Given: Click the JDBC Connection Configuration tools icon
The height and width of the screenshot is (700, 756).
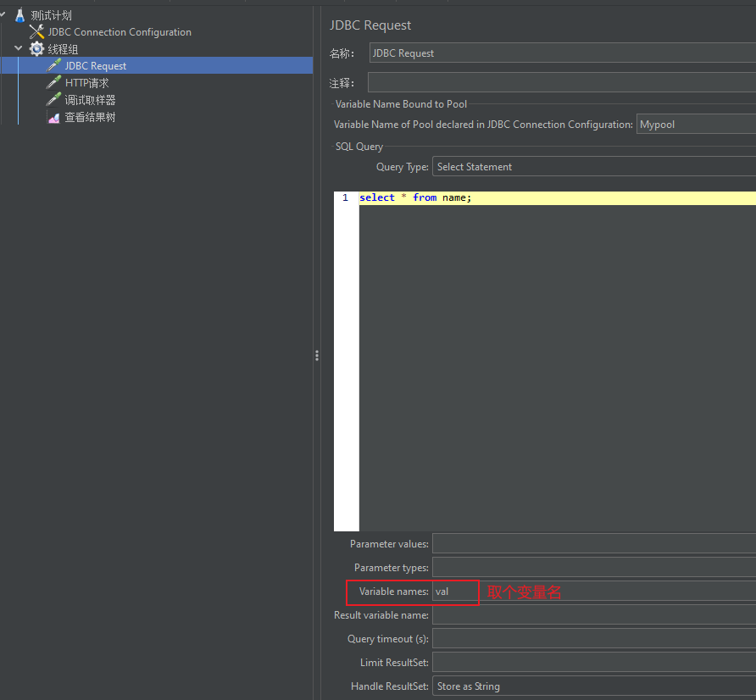Looking at the screenshot, I should 36,32.
